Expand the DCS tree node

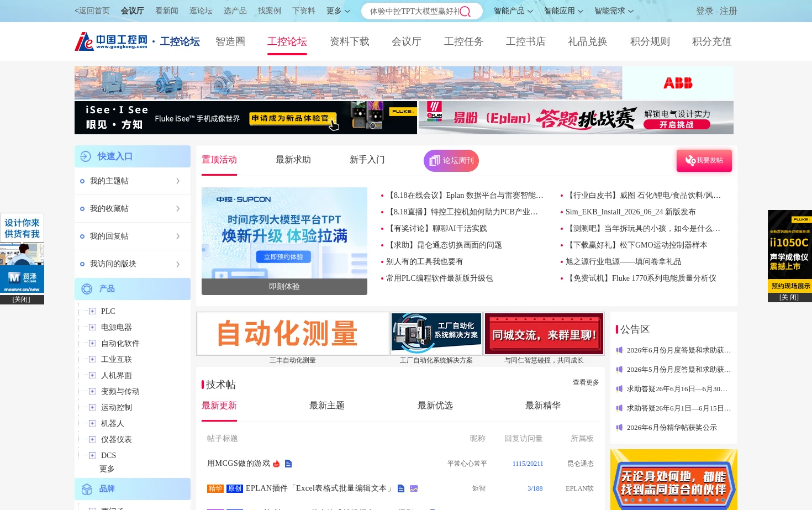(92, 455)
